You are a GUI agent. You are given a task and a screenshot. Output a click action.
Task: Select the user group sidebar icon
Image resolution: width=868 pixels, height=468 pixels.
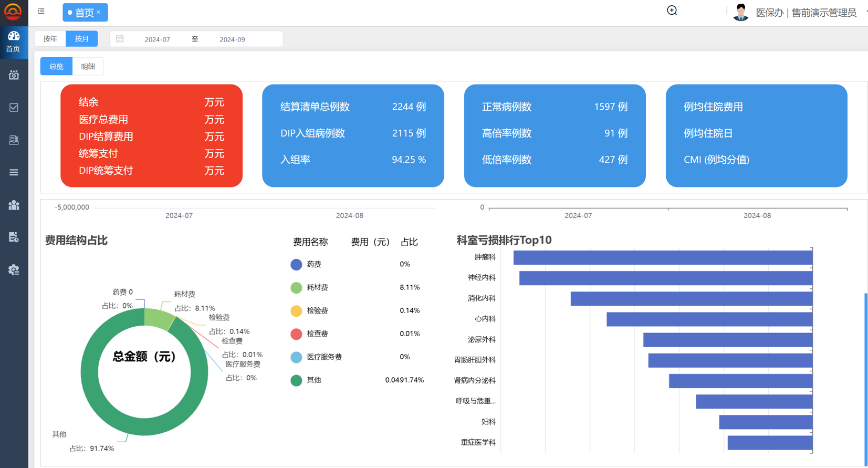click(14, 205)
